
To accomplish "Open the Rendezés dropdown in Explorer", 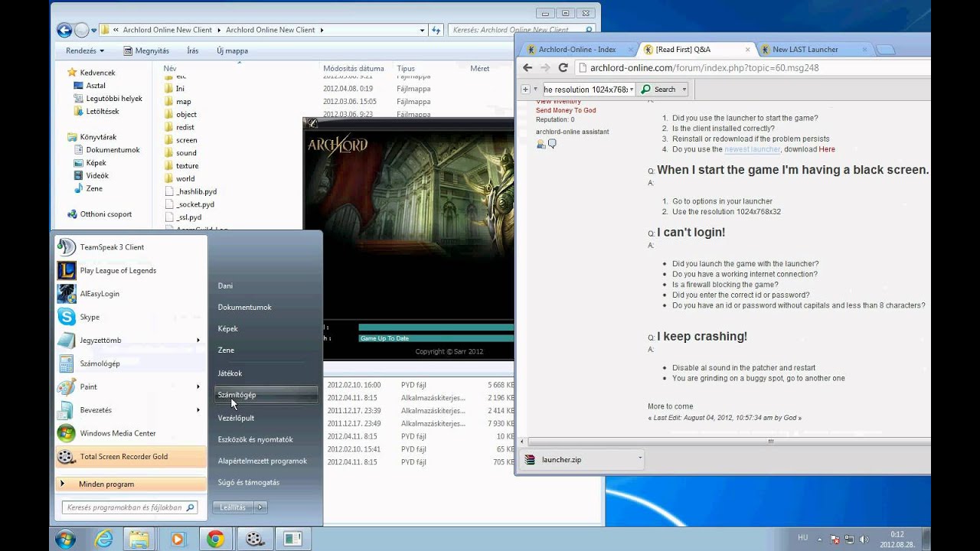I will 85,51.
